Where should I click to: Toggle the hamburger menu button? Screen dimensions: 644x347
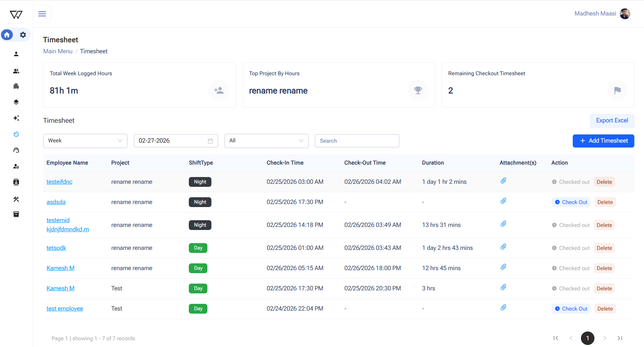[42, 14]
